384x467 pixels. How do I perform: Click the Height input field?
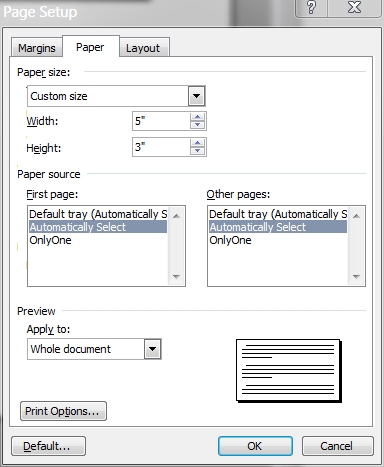[161, 147]
